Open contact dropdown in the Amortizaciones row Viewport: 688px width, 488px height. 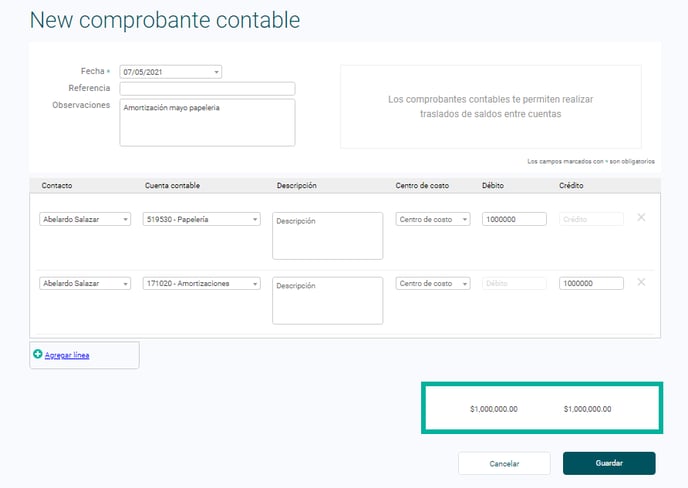pyautogui.click(x=85, y=283)
